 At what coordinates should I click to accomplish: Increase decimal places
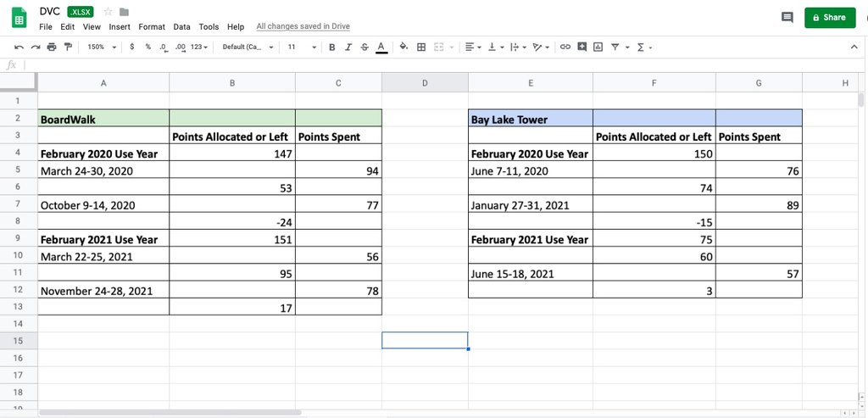pyautogui.click(x=180, y=47)
